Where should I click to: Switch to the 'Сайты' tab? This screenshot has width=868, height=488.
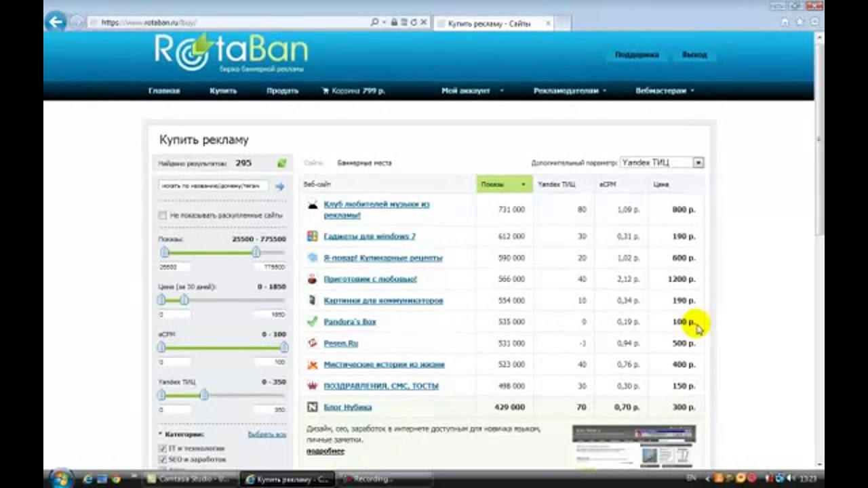click(x=313, y=163)
